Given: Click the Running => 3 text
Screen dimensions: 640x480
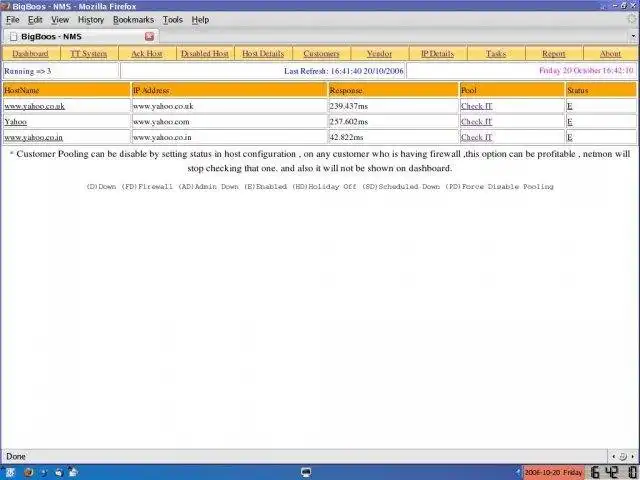Looking at the screenshot, I should (x=28, y=71).
